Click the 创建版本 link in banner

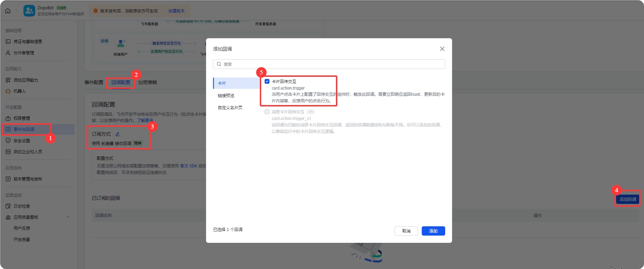pyautogui.click(x=176, y=11)
